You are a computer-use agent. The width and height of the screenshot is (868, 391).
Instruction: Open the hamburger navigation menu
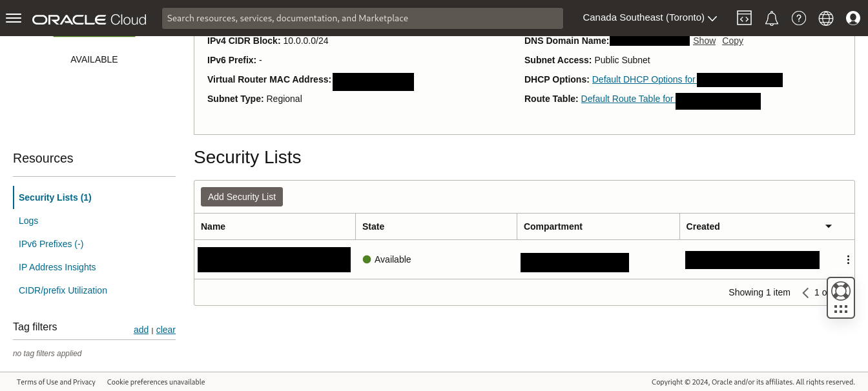(x=14, y=18)
